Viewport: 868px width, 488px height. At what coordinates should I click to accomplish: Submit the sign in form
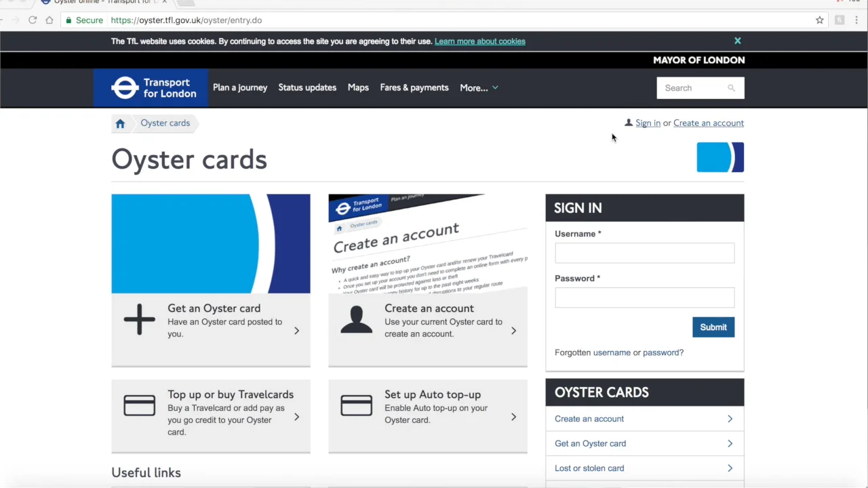pyautogui.click(x=713, y=327)
